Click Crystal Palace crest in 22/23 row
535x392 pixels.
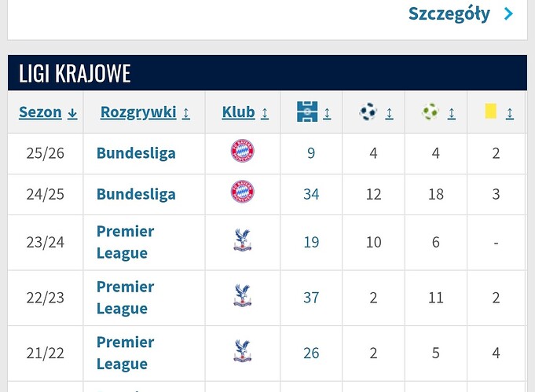[242, 298]
